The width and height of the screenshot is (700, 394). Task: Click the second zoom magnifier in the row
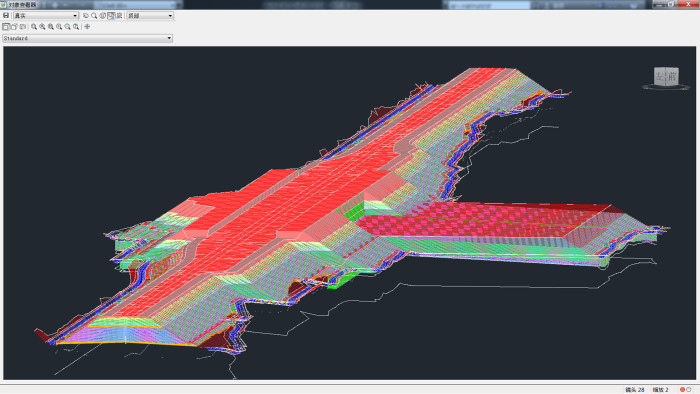click(x=42, y=27)
